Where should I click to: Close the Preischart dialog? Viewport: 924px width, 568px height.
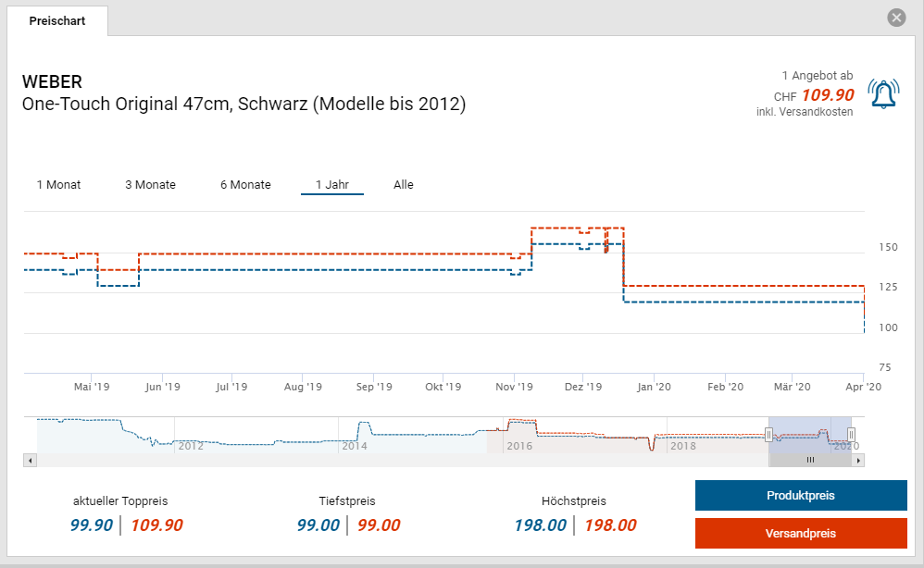[895, 18]
